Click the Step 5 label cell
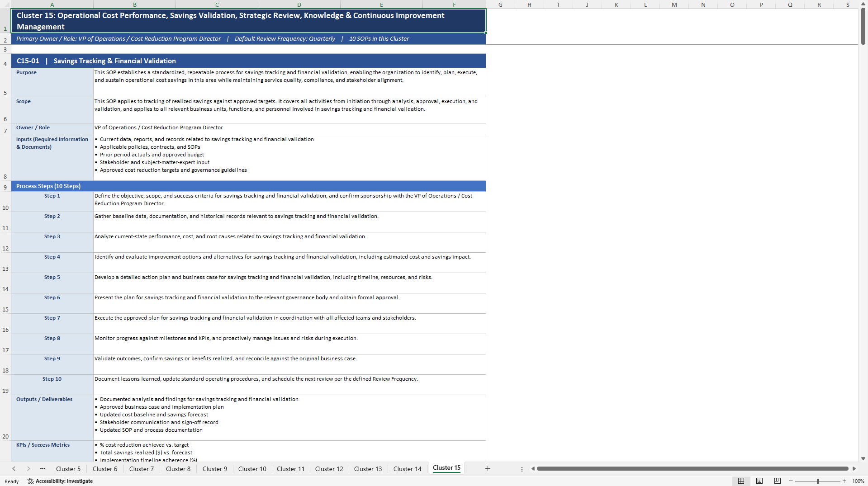Image resolution: width=868 pixels, height=486 pixels. point(52,283)
